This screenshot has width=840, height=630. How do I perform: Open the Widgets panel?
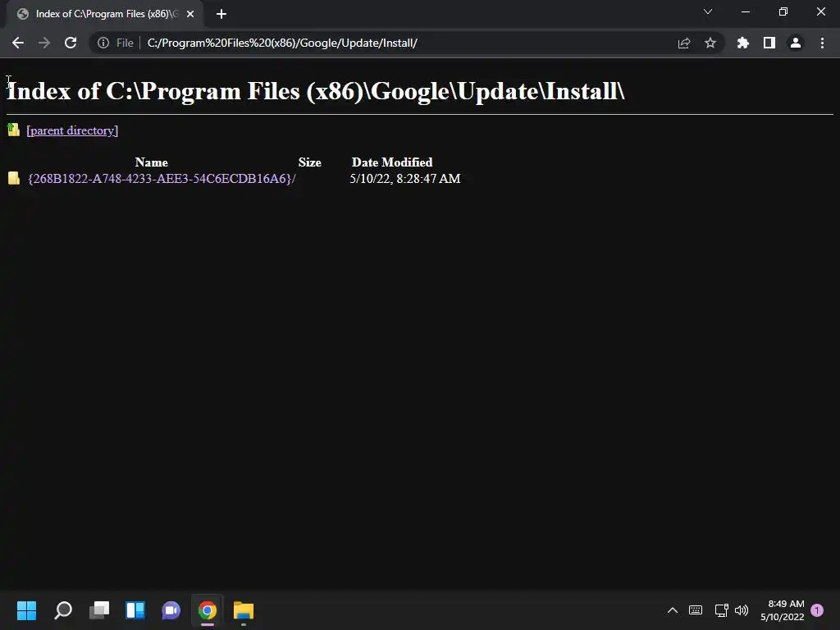[135, 610]
